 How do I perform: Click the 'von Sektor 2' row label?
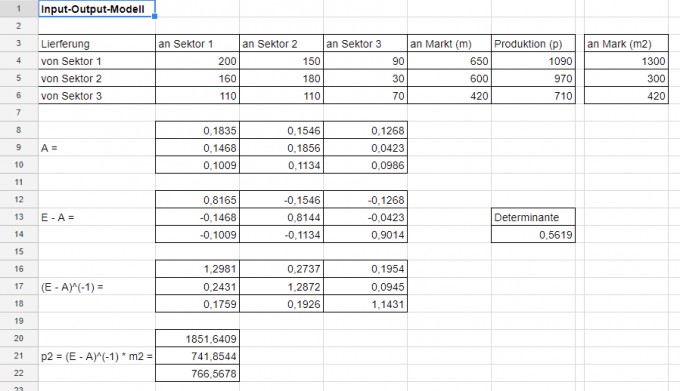pos(97,78)
